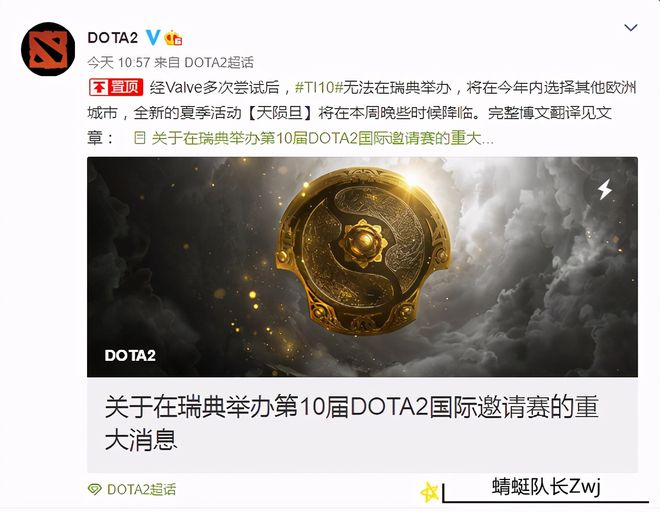Click the lightning bolt icon on image
This screenshot has height=512, width=660.
point(605,189)
